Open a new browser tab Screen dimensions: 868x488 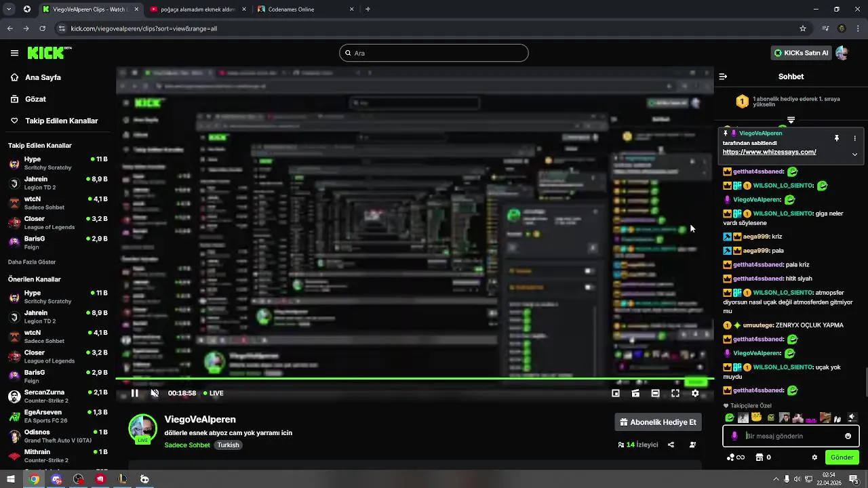(x=368, y=9)
